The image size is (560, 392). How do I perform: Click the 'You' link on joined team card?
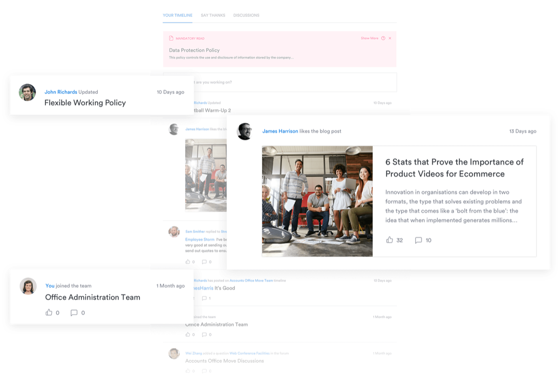50,286
